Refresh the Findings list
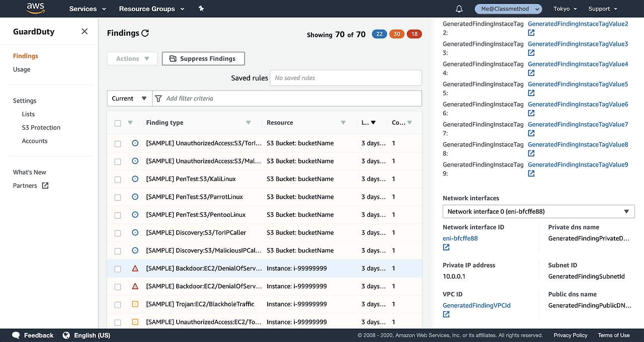Image resolution: width=644 pixels, height=342 pixels. tap(145, 33)
